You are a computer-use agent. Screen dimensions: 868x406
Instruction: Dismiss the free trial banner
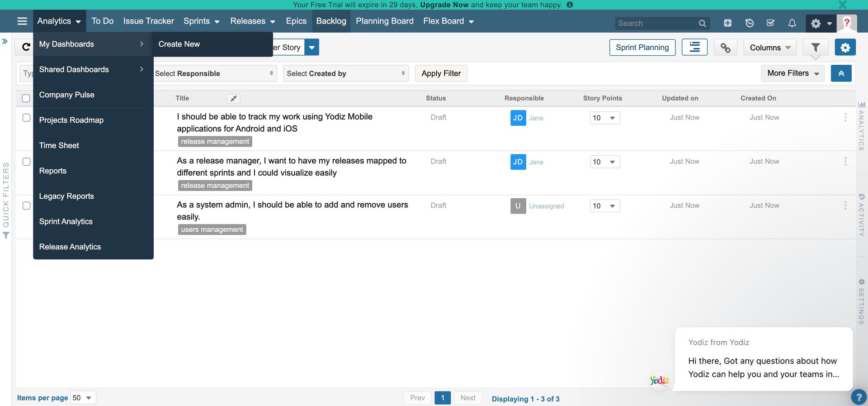pyautogui.click(x=842, y=5)
